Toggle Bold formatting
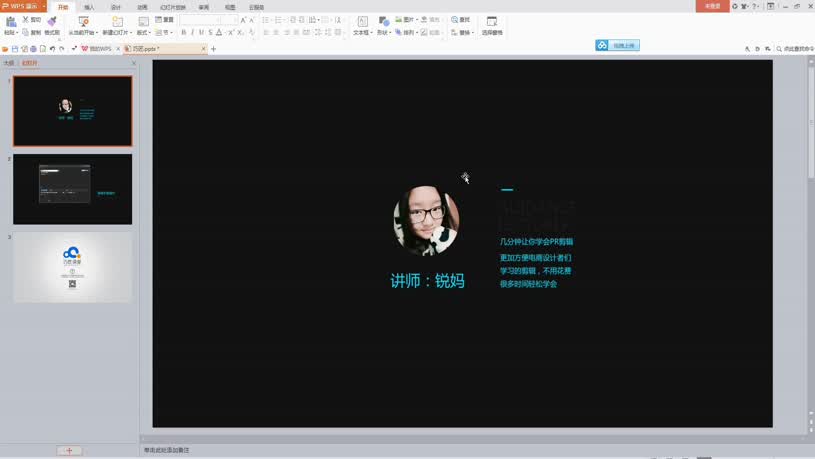815x459 pixels. (x=183, y=32)
